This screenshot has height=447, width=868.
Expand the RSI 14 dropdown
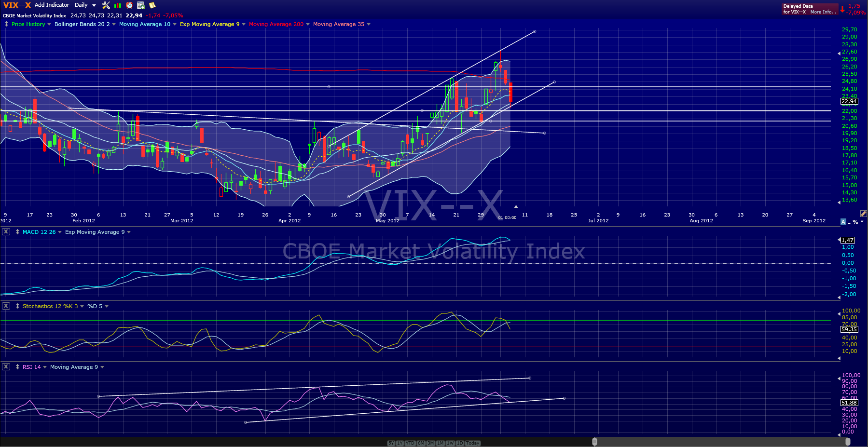45,367
